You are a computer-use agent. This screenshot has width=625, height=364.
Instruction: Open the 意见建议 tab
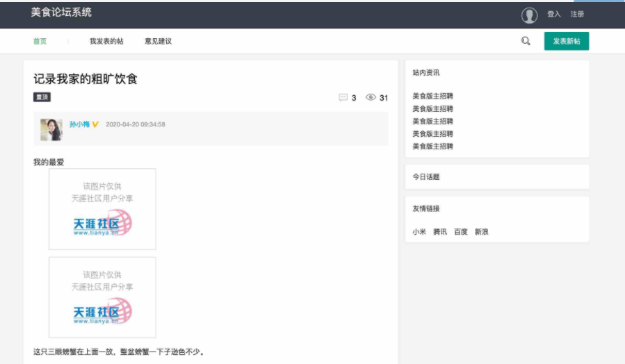159,41
